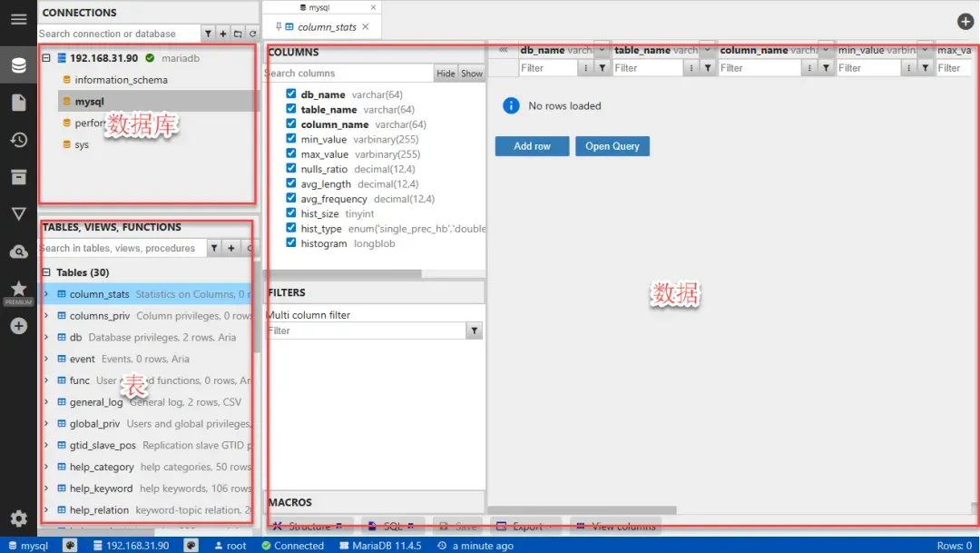The image size is (980, 553).
Task: Select the information_schema database
Action: point(122,80)
